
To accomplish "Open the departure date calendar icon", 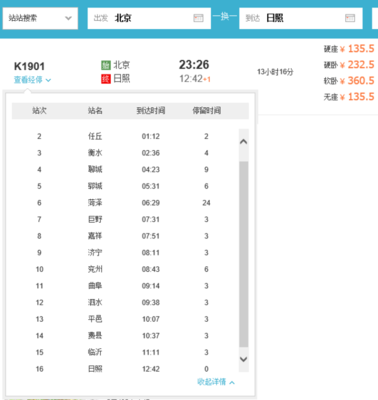I will pyautogui.click(x=198, y=18).
